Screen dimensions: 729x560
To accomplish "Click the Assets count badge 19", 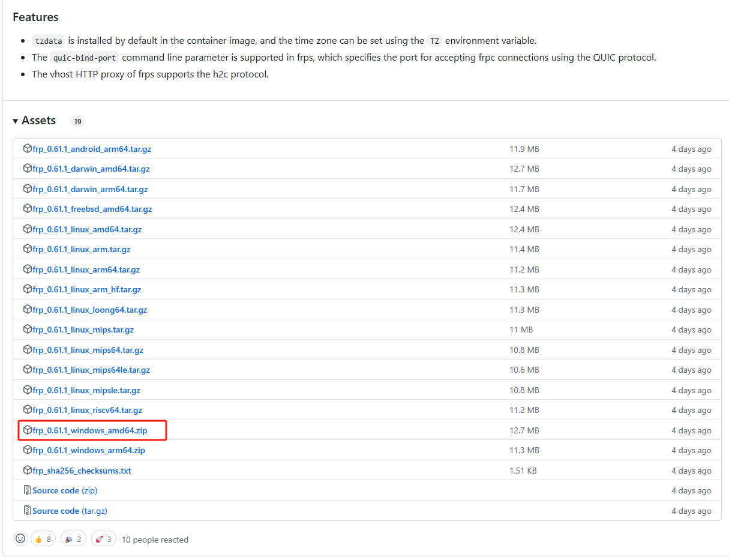I will click(x=77, y=121).
